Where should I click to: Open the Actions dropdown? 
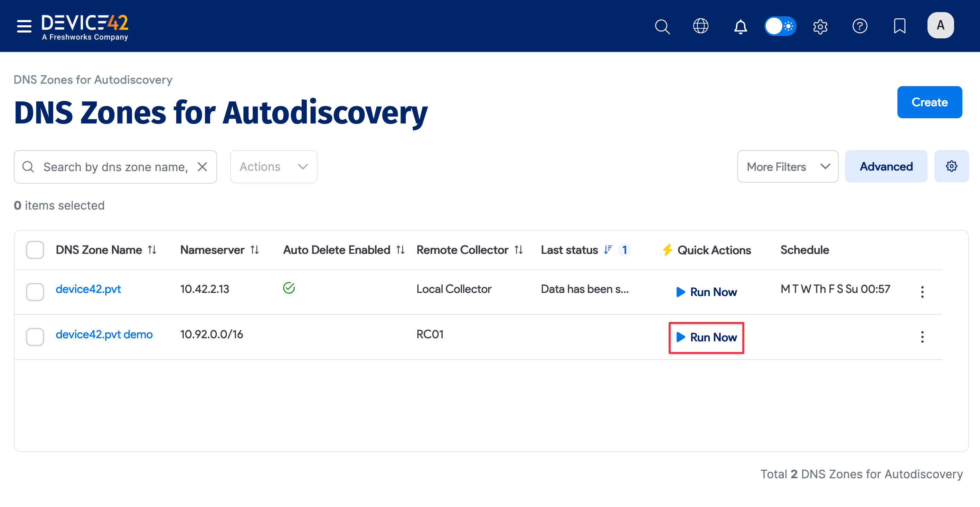click(274, 166)
